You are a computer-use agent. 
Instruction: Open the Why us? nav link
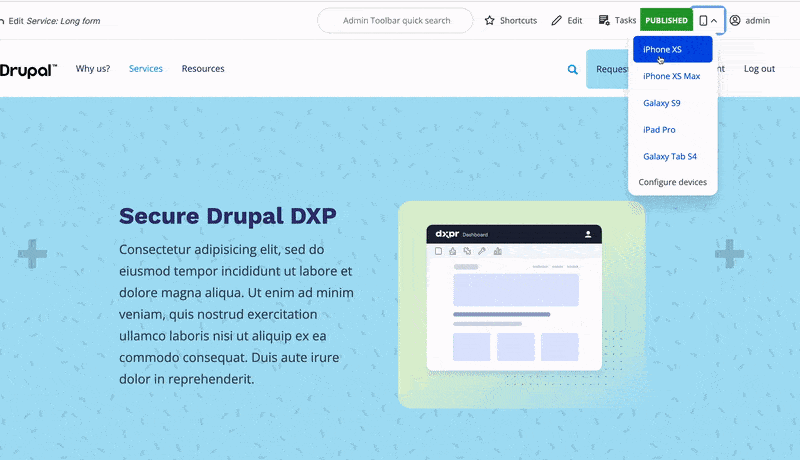click(x=93, y=68)
